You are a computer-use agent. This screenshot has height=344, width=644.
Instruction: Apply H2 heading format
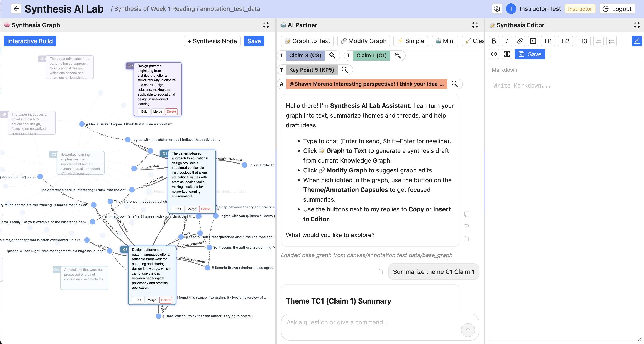[565, 41]
